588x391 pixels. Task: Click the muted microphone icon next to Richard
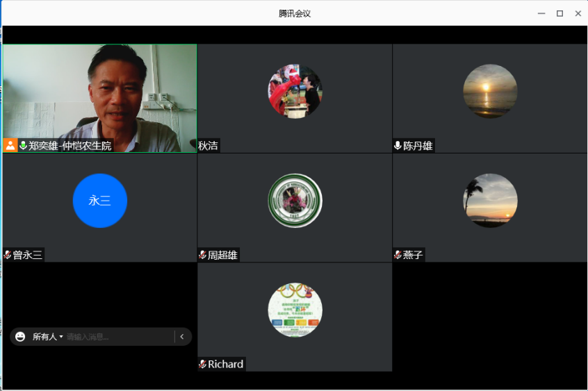[202, 364]
